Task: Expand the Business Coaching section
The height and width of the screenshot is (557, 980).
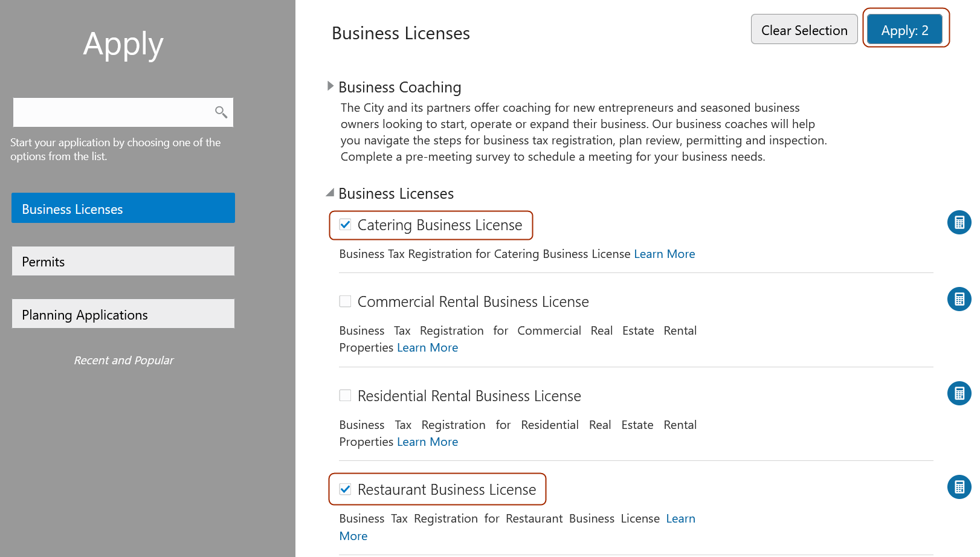Action: point(330,86)
